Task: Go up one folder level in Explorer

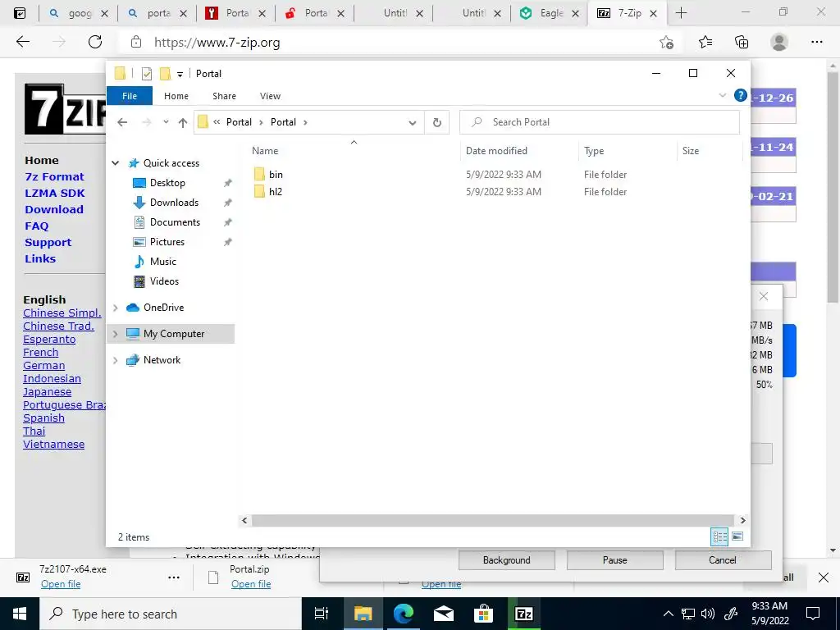Action: click(x=183, y=123)
